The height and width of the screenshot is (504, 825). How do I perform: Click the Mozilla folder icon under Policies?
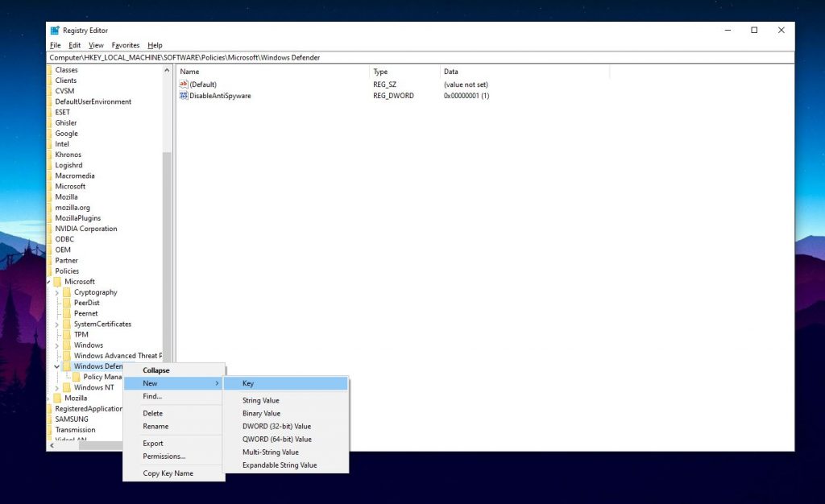coord(57,398)
